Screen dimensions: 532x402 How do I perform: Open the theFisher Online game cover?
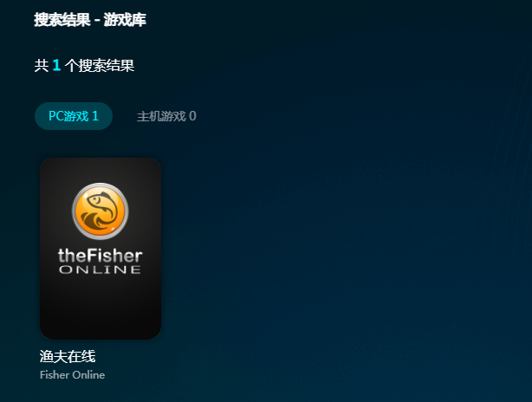(x=101, y=249)
